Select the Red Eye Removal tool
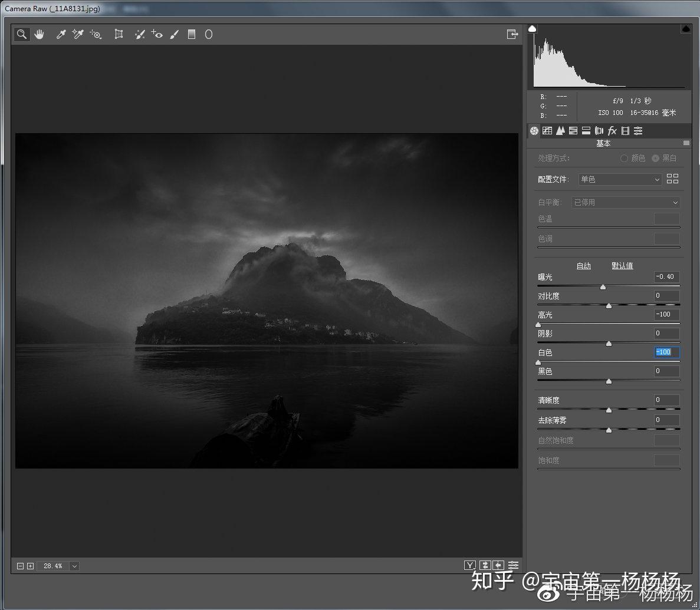The image size is (700, 610). 157,34
